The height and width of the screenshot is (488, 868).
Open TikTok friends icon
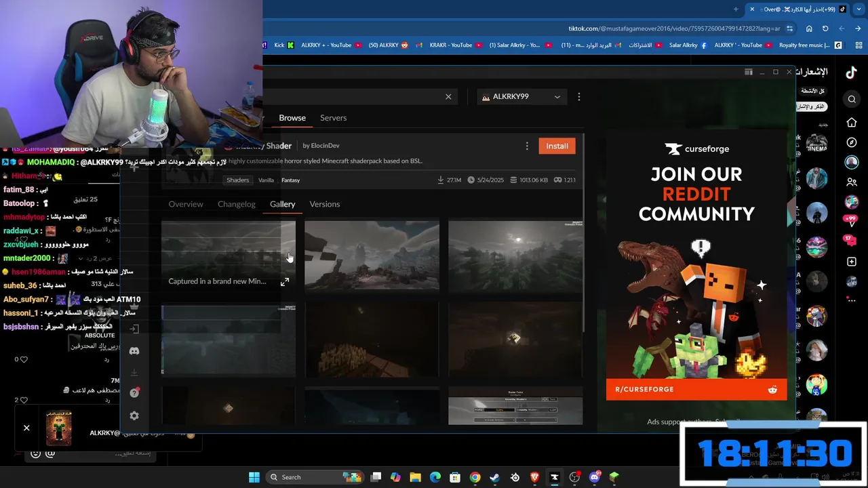852,182
